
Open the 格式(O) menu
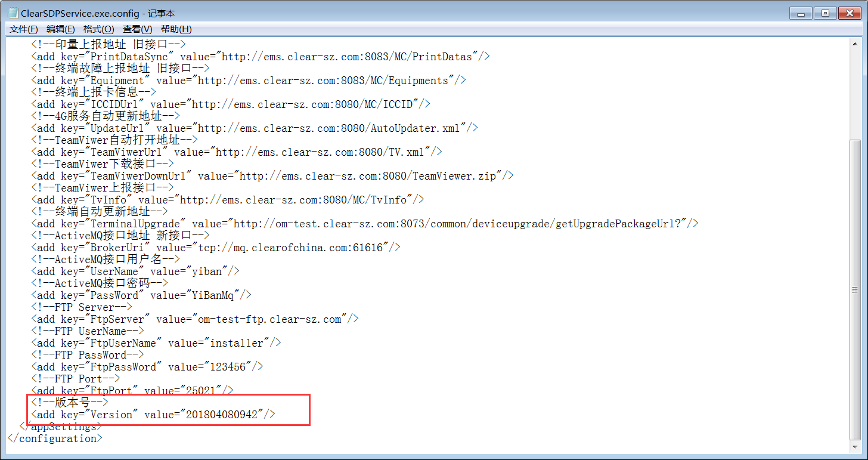coord(98,29)
